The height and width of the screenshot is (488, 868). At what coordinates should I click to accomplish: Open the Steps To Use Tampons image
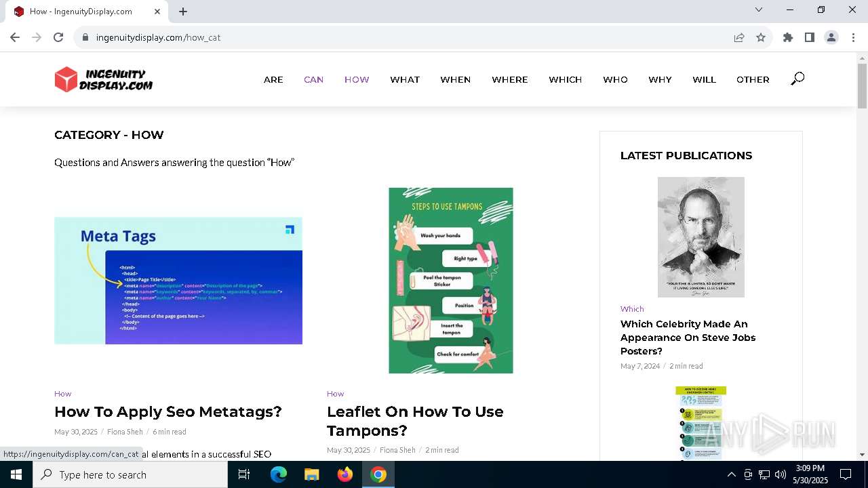(x=451, y=281)
